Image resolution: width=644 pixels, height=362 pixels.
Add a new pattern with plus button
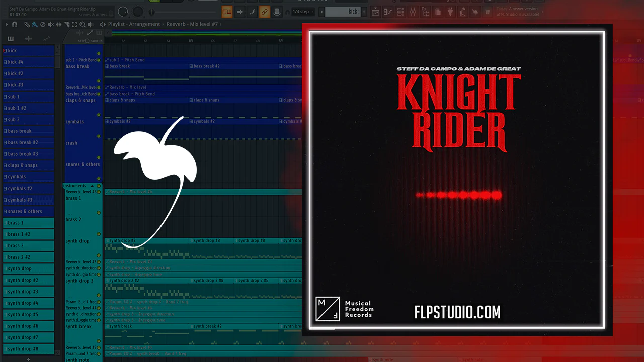click(365, 12)
